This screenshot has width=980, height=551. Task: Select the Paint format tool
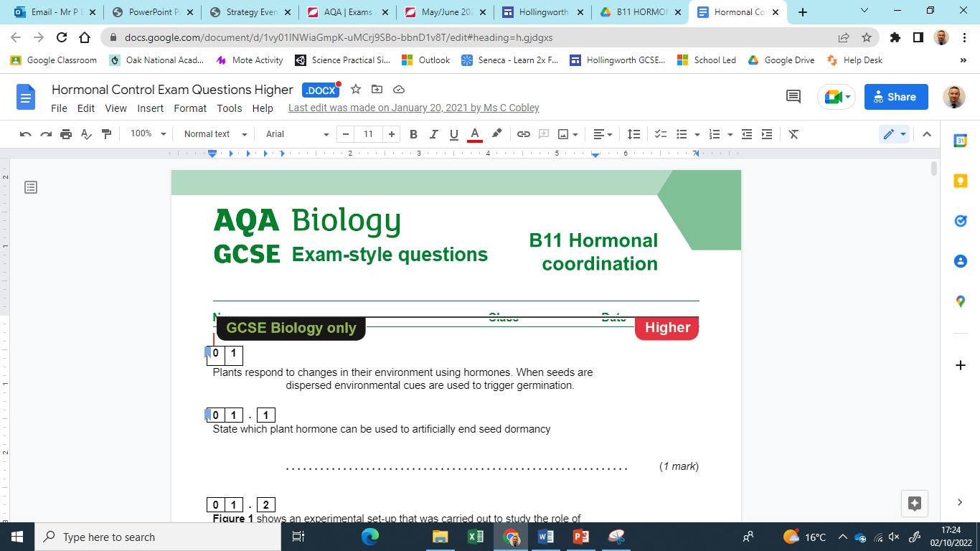(106, 134)
